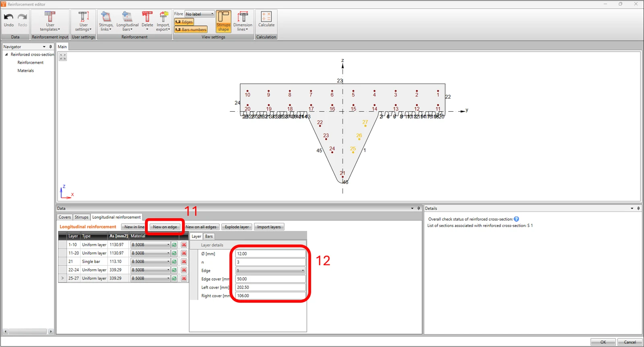Open material dropdown for layer 11-20
Screen dimensions: 644x347
151,253
